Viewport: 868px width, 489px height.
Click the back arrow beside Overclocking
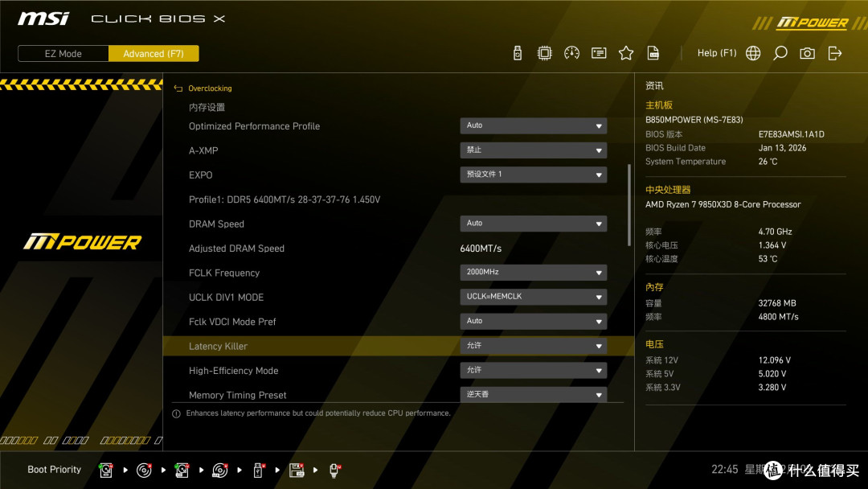[178, 88]
